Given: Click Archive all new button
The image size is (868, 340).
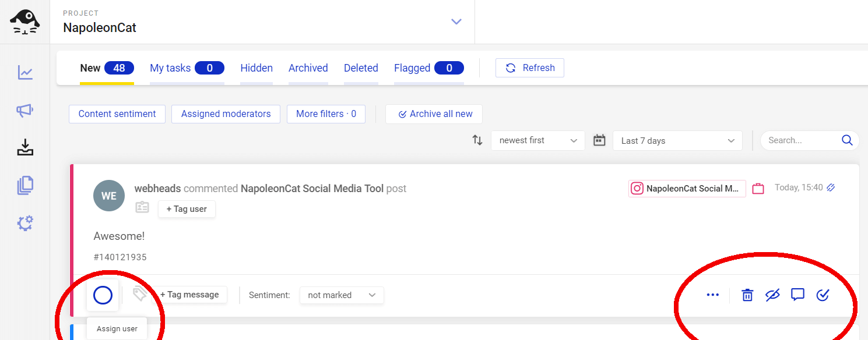Looking at the screenshot, I should [x=434, y=114].
